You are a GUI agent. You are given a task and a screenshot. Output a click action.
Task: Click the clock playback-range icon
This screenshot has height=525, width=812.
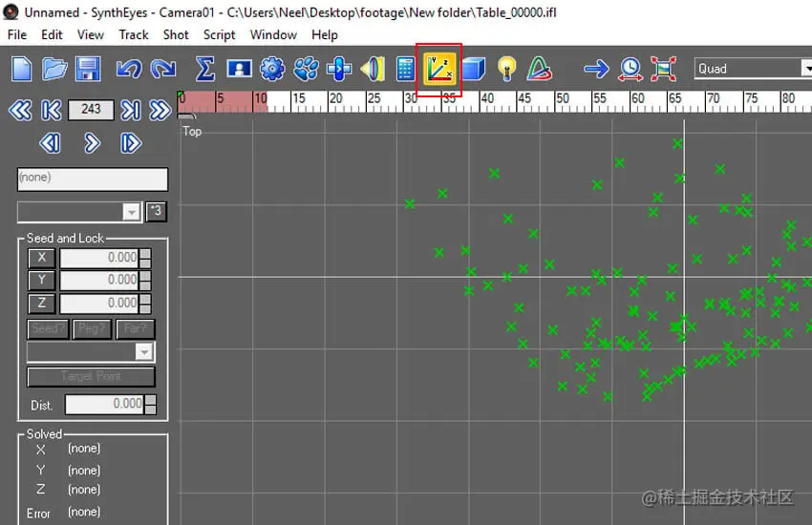point(630,69)
